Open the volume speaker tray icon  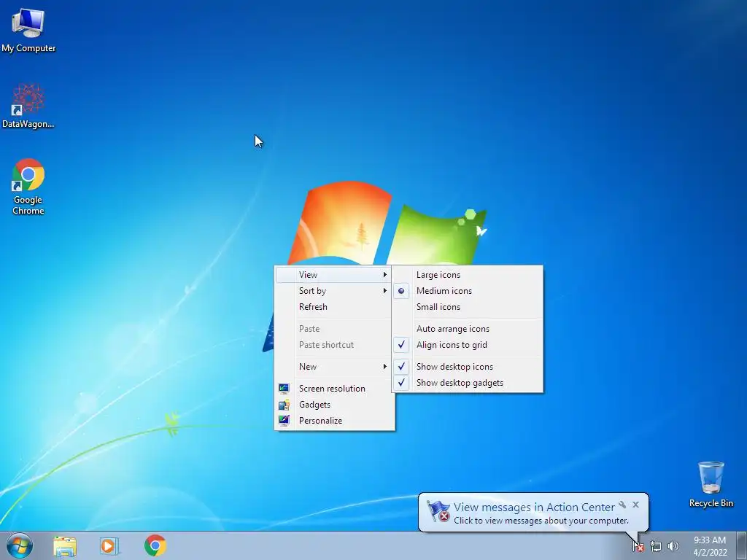(673, 547)
